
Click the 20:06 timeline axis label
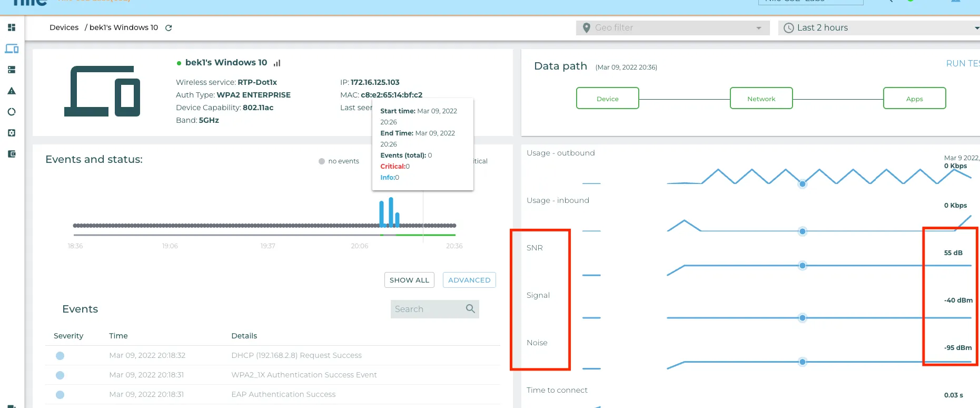tap(360, 246)
